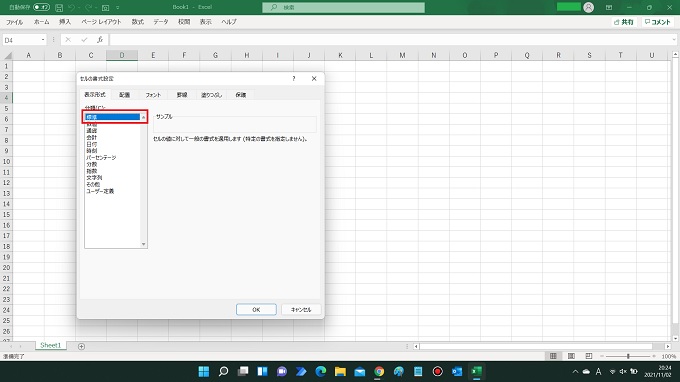Screen dimensions: 680x382
Task: Select ユーザー定義 in the category list
Action: (100, 191)
